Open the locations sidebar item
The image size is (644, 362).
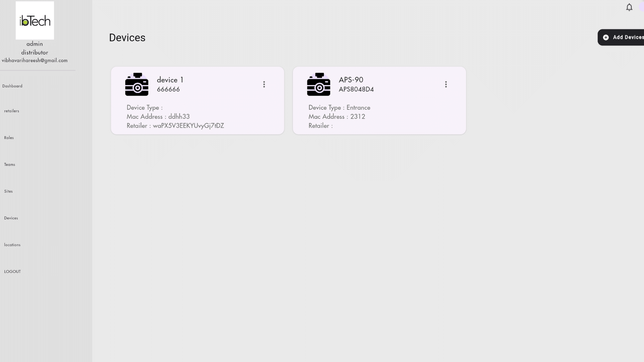click(x=12, y=245)
